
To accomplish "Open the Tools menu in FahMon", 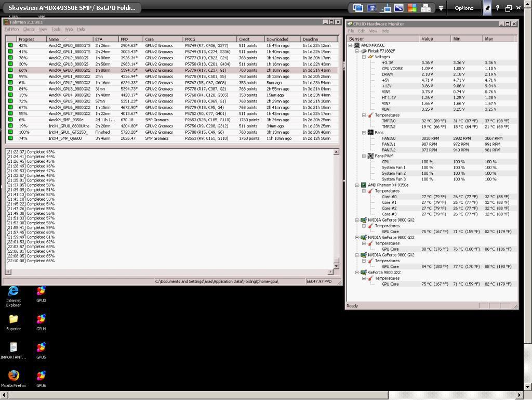I will [x=56, y=29].
